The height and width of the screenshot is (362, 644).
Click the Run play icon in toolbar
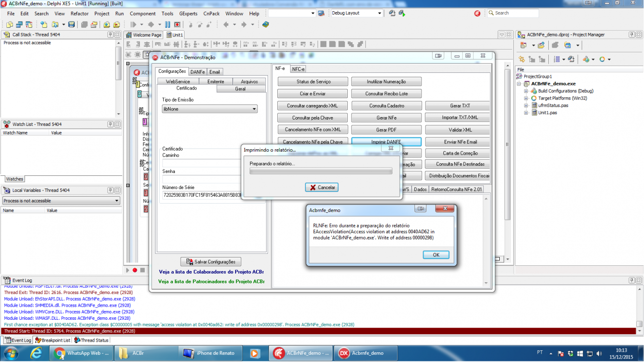tap(133, 24)
